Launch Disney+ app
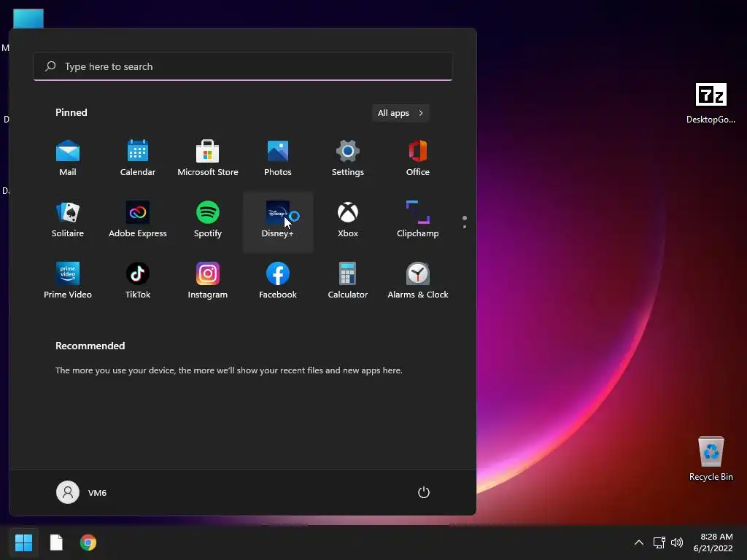 pos(278,220)
